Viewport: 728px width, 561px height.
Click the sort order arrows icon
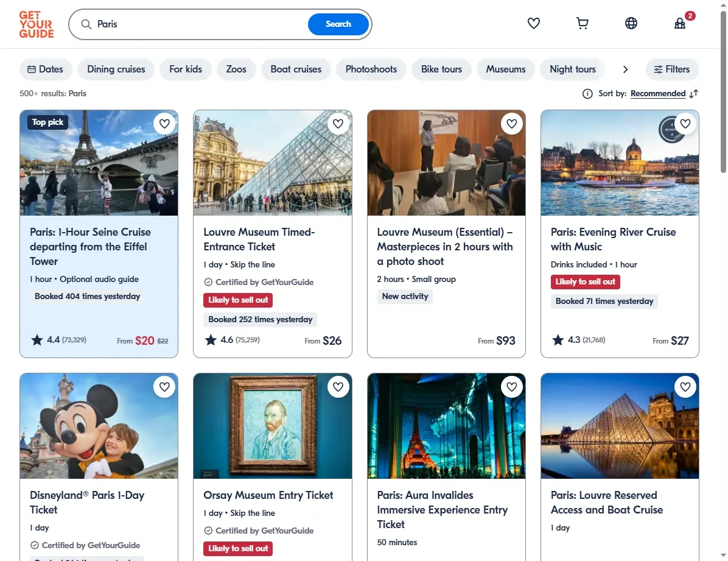click(694, 94)
